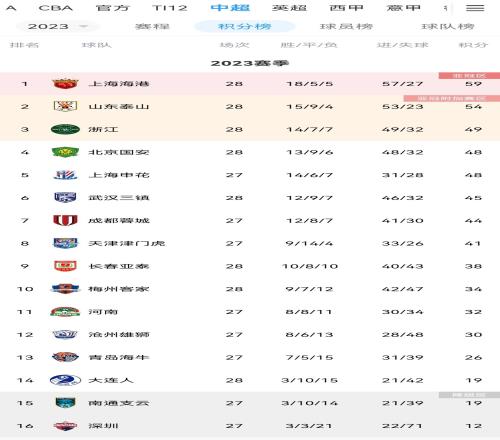Click 沧州雄狮 team logo

pos(65,334)
